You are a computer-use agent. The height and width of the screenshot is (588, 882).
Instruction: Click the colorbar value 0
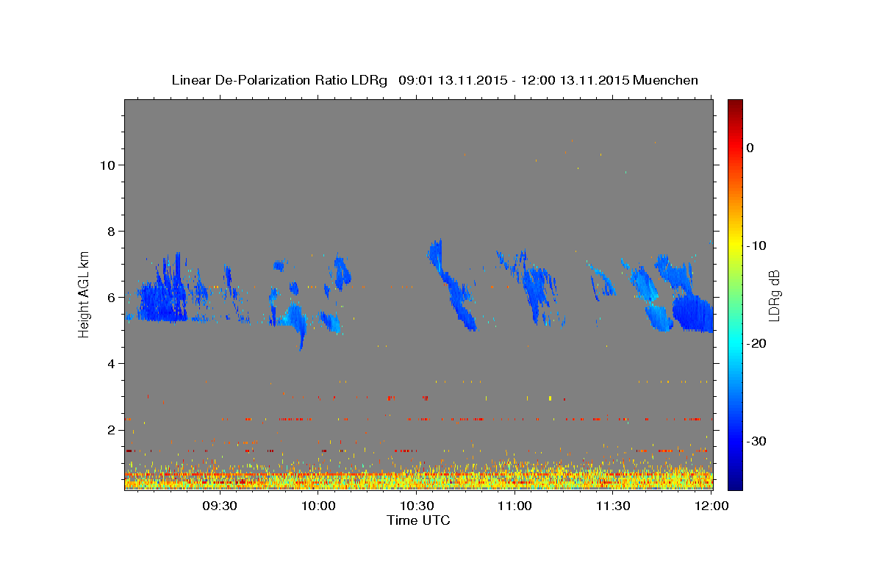click(x=750, y=148)
